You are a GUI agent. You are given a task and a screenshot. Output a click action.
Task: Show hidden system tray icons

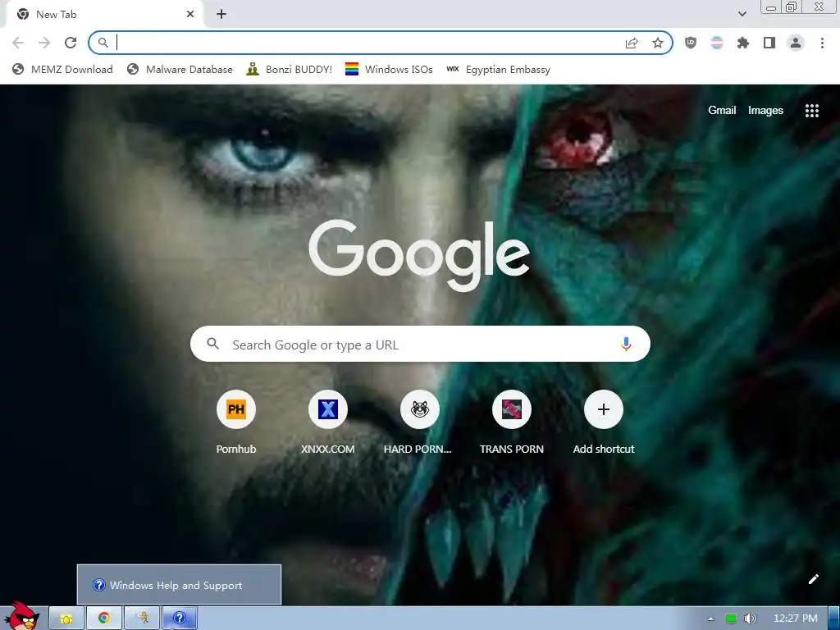tap(710, 619)
